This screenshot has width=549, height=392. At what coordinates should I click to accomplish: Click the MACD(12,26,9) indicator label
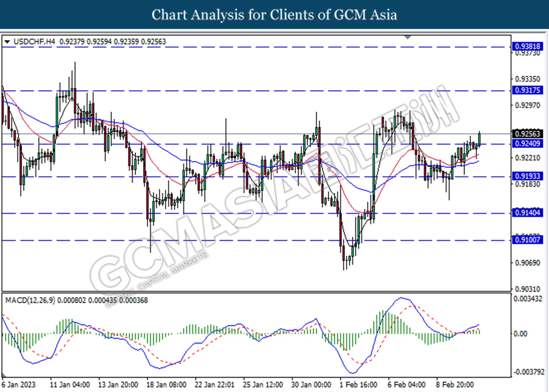point(30,300)
